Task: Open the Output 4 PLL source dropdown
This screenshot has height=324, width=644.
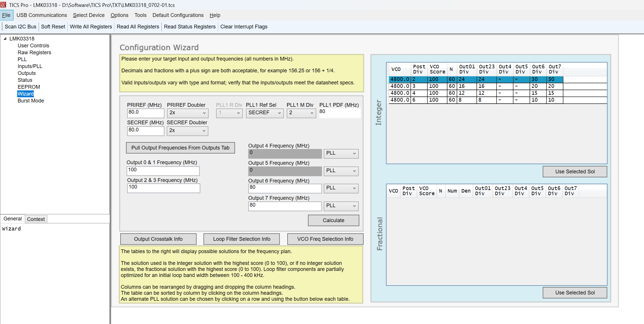Action: pyautogui.click(x=341, y=154)
